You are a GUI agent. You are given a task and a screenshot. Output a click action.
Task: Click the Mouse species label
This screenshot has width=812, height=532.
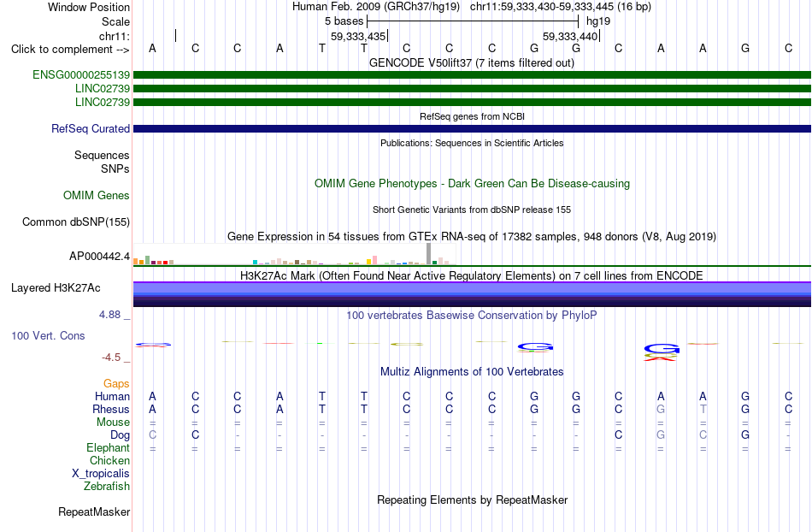pos(113,423)
